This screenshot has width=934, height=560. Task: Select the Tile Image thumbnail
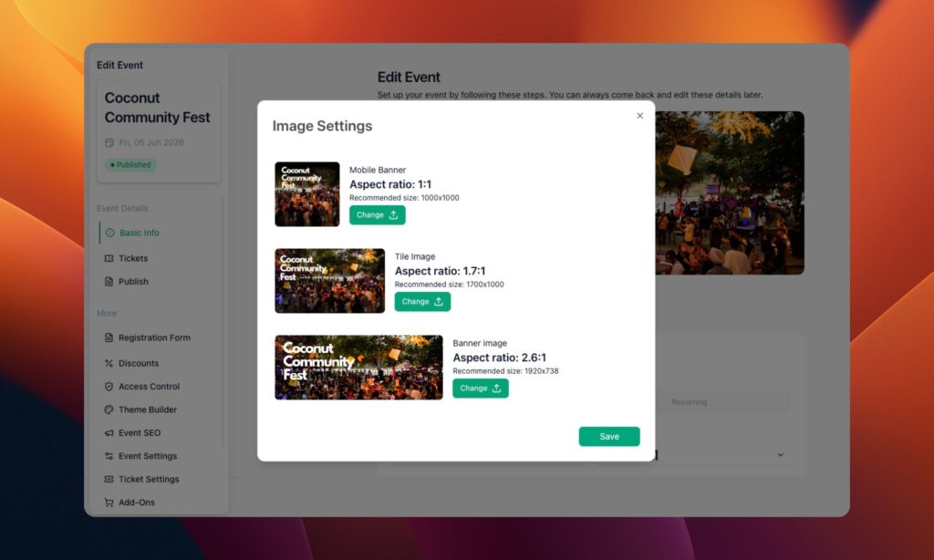click(329, 281)
